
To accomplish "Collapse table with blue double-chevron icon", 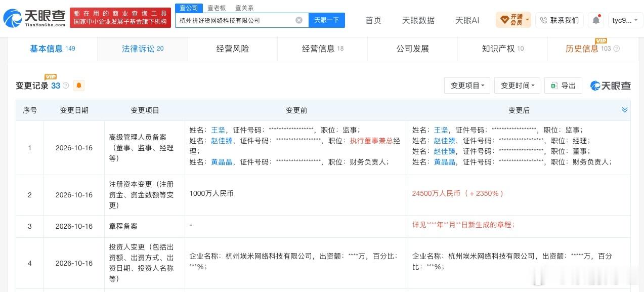I will pyautogui.click(x=625, y=110).
